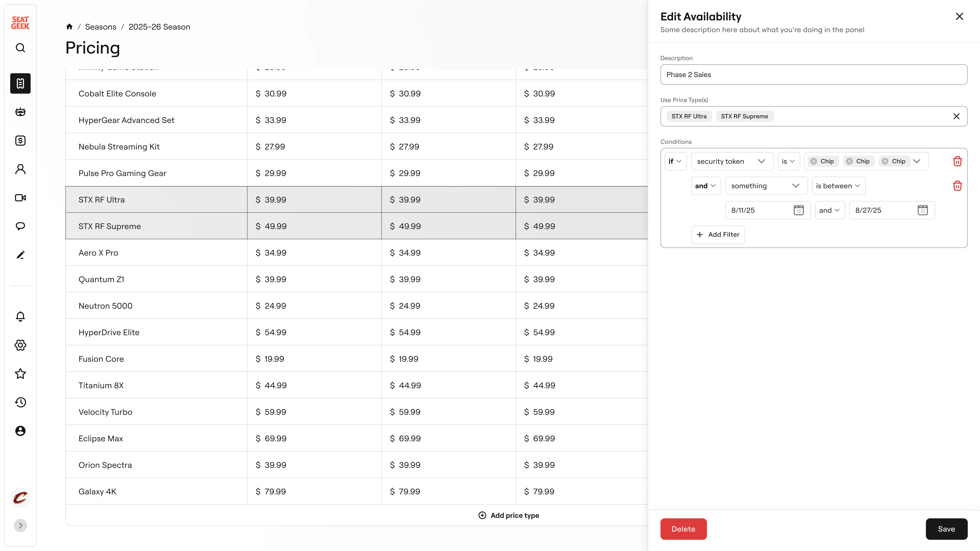Open the chat messages icon
The width and height of the screenshot is (980, 551).
tap(20, 226)
